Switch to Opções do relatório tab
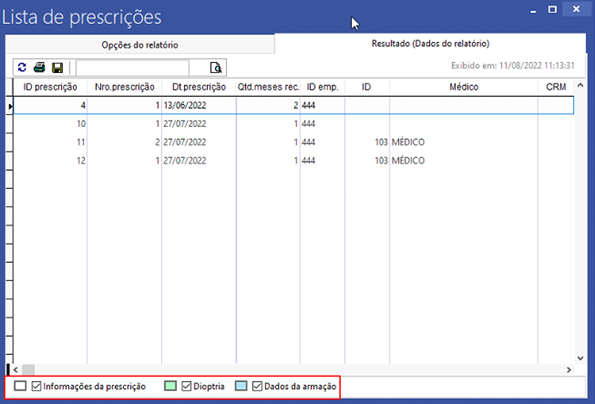The width and height of the screenshot is (595, 404). pos(140,45)
